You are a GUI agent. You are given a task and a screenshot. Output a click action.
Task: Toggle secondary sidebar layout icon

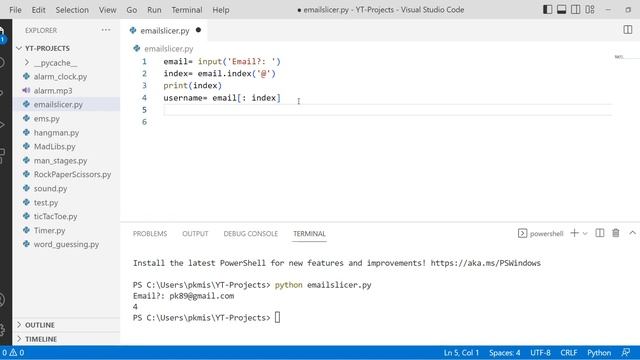tap(576, 9)
